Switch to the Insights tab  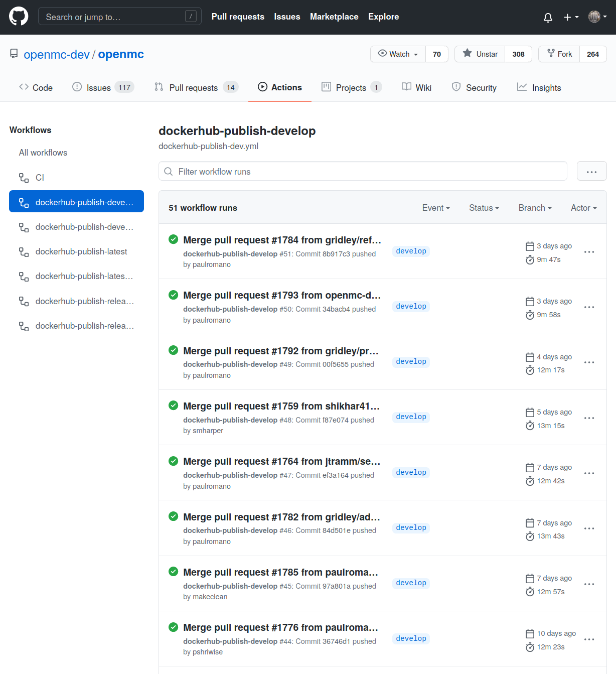click(539, 87)
